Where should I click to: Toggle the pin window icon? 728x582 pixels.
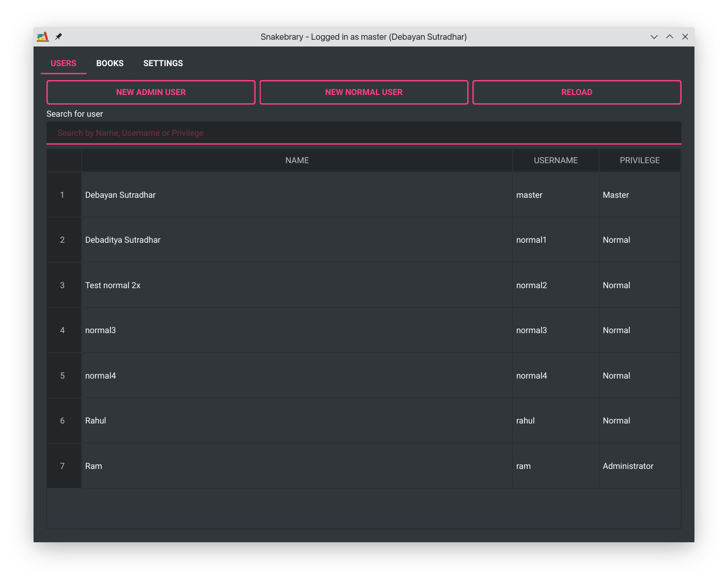(x=58, y=37)
